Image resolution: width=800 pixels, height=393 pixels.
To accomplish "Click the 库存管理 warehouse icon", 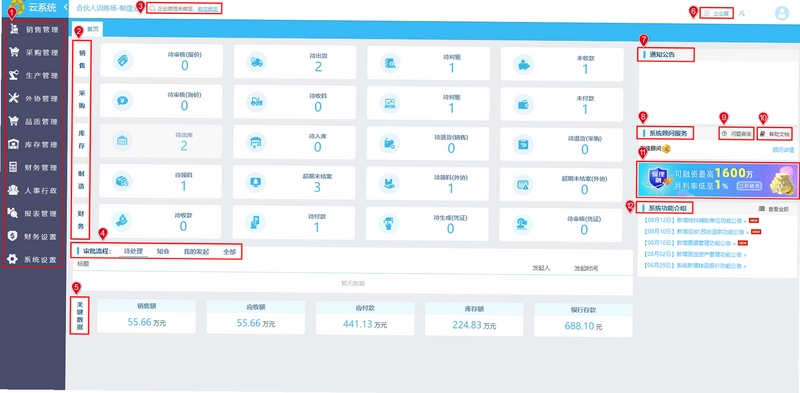I will tap(14, 144).
